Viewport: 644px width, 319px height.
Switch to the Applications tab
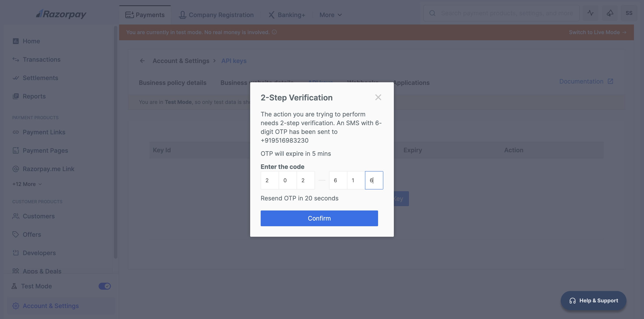pos(412,82)
